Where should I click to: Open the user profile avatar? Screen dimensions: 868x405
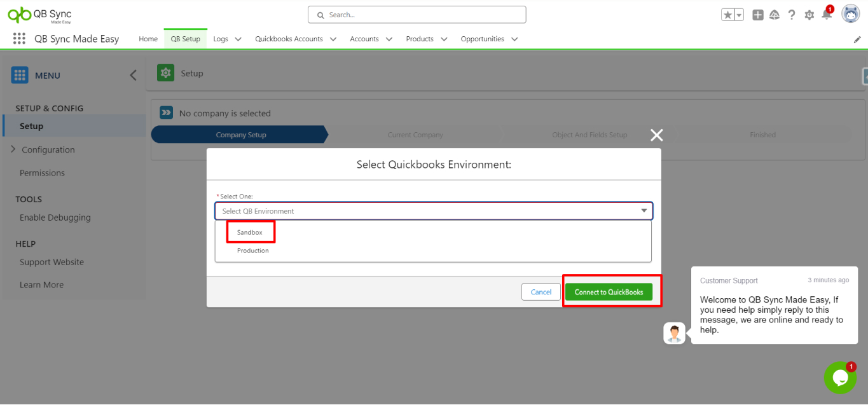point(850,13)
